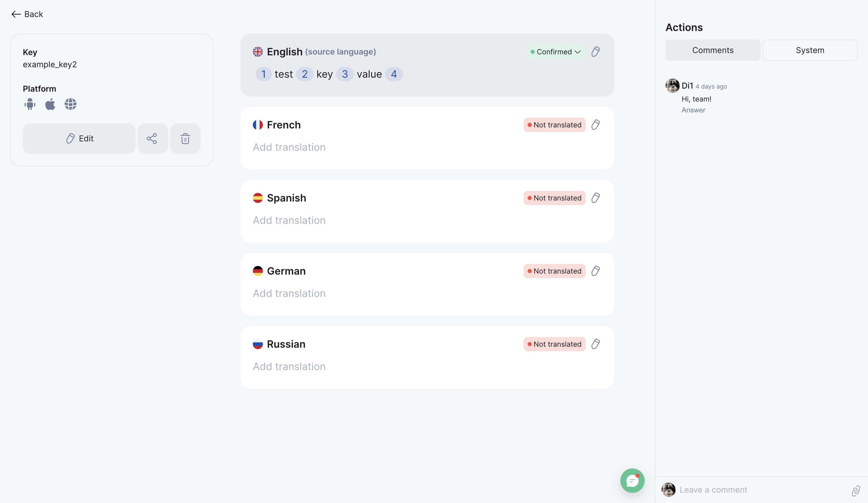Edit the English source pencil icon
The image size is (868, 503).
pos(595,52)
